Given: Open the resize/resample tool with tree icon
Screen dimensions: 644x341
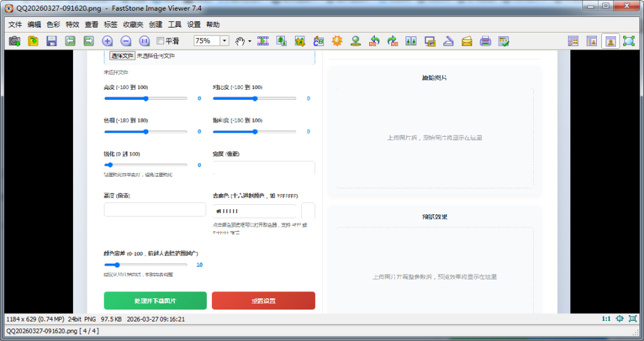Looking at the screenshot, I should [281, 41].
